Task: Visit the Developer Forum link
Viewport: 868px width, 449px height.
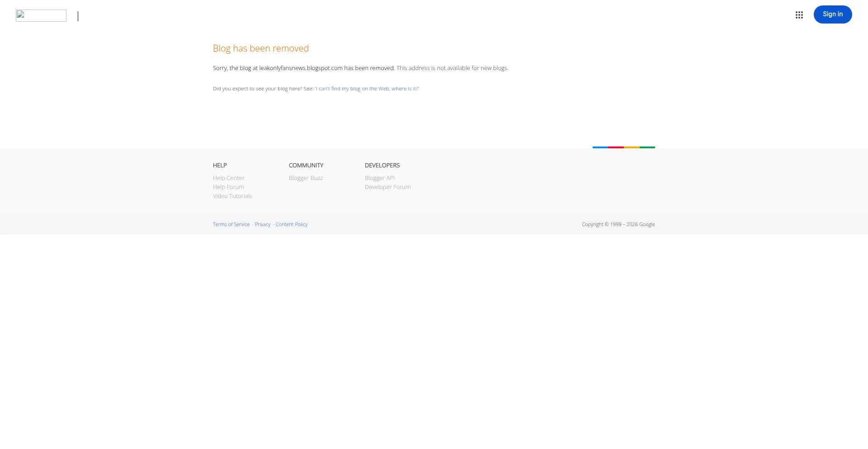Action: (x=388, y=187)
